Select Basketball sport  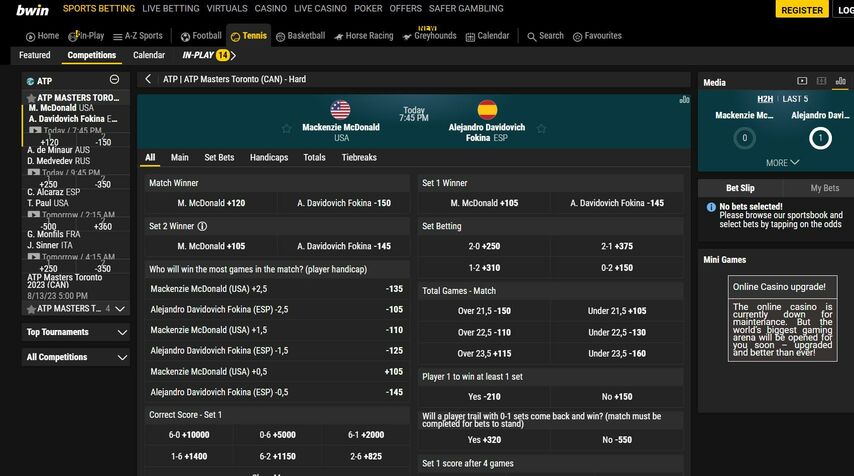point(300,36)
